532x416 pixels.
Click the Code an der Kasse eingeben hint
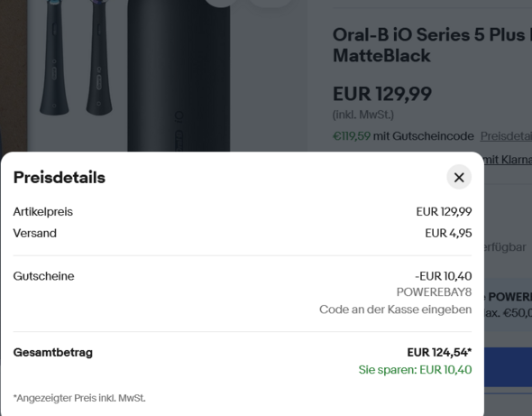tap(395, 310)
